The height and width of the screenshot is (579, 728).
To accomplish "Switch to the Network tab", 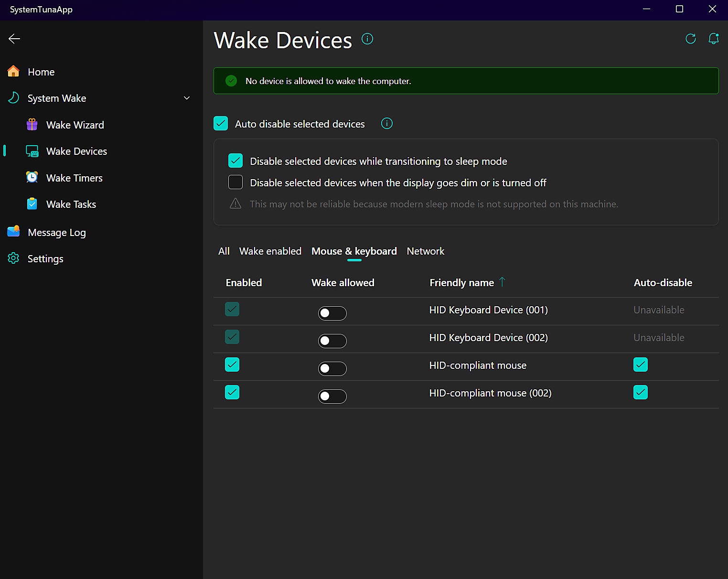I will (425, 251).
